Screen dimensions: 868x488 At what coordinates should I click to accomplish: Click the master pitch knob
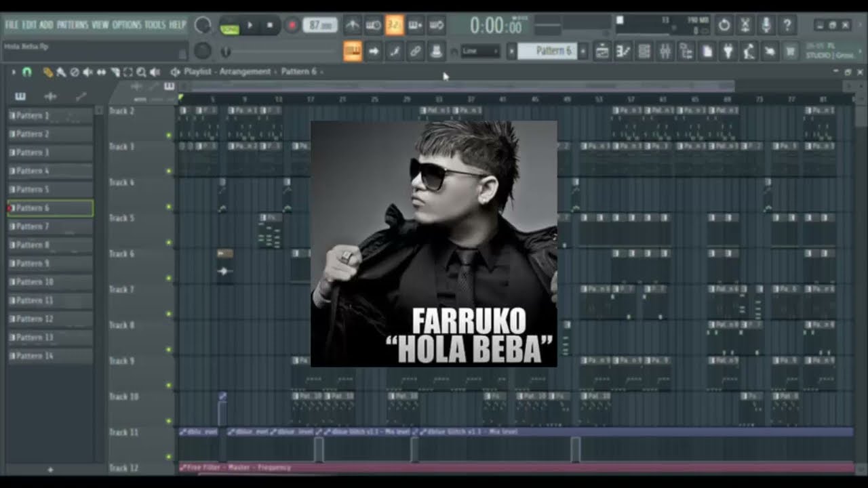(203, 51)
